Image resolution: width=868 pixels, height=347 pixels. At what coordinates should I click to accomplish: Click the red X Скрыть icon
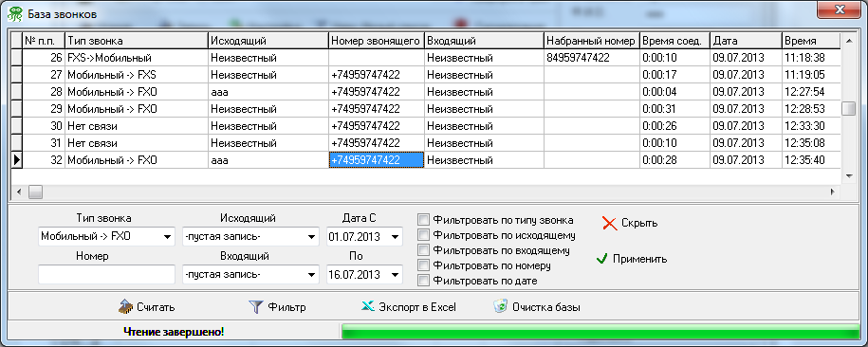(609, 224)
